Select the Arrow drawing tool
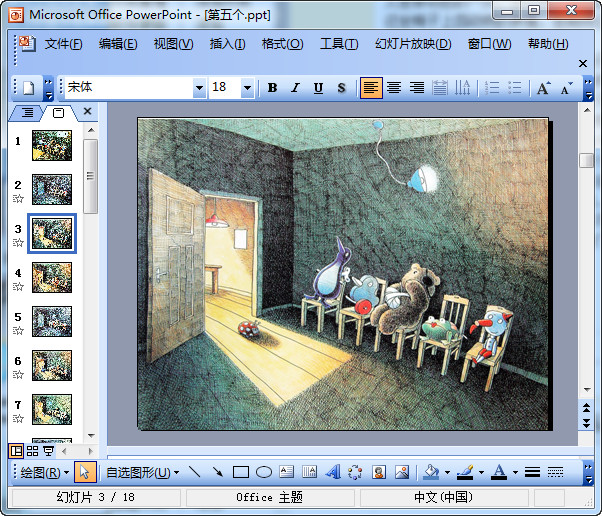 click(218, 473)
